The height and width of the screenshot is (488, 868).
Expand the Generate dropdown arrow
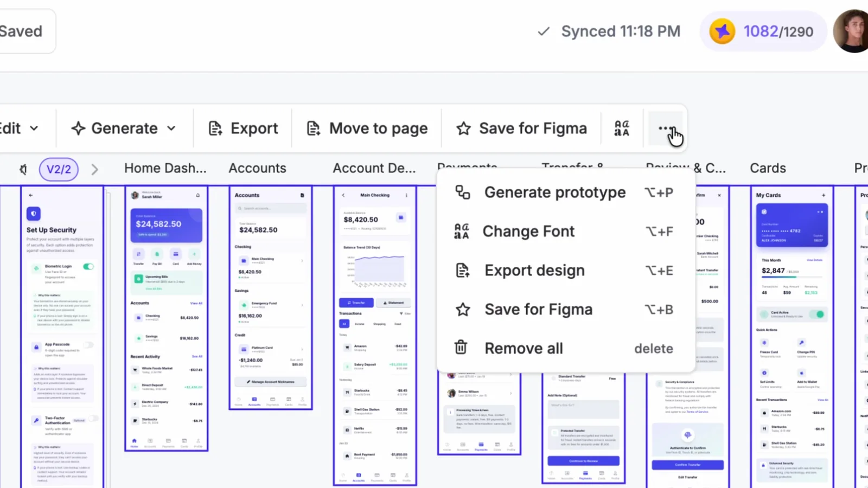171,129
